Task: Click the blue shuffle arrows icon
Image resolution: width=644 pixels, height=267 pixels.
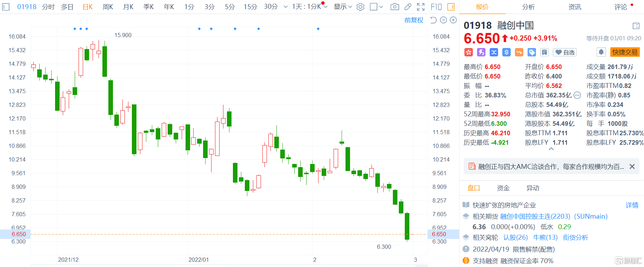Action: click(x=494, y=52)
